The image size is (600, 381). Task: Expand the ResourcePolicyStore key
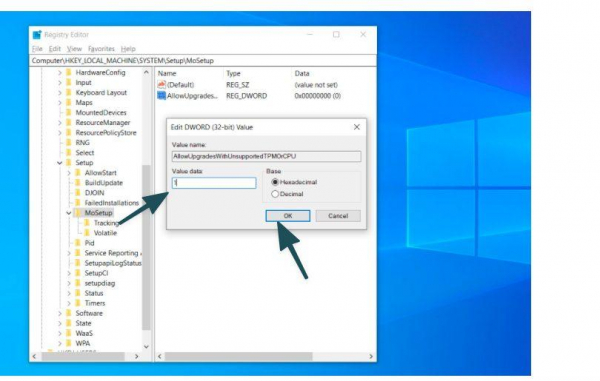[60, 133]
